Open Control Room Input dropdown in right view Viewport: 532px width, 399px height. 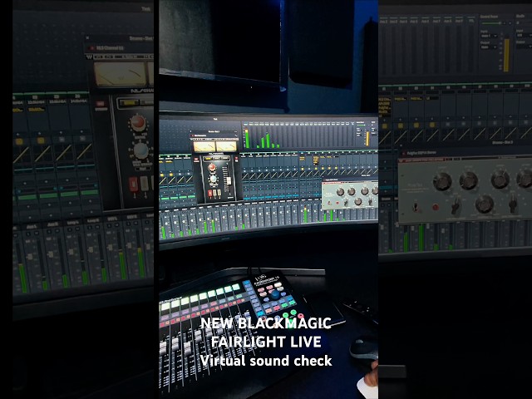pyautogui.click(x=489, y=36)
